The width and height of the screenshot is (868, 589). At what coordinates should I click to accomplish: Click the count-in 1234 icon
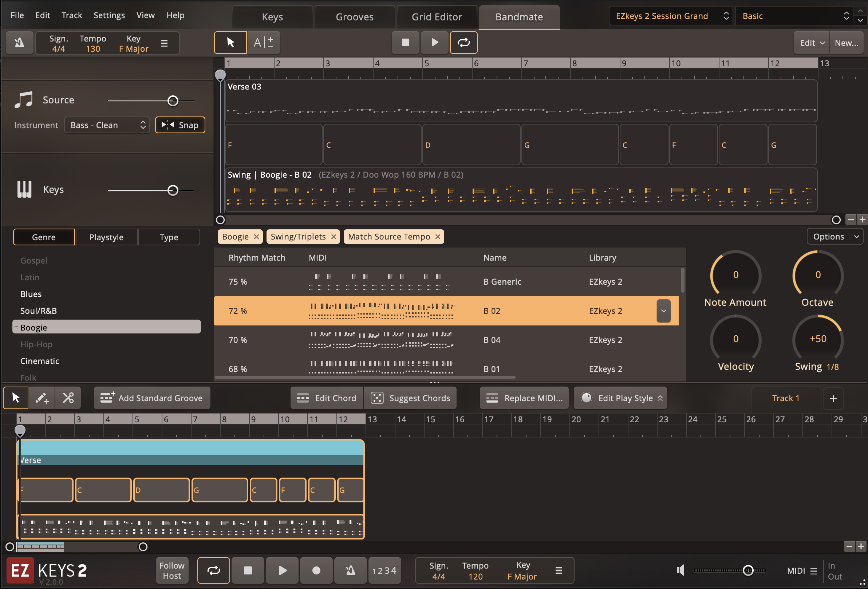coord(384,571)
